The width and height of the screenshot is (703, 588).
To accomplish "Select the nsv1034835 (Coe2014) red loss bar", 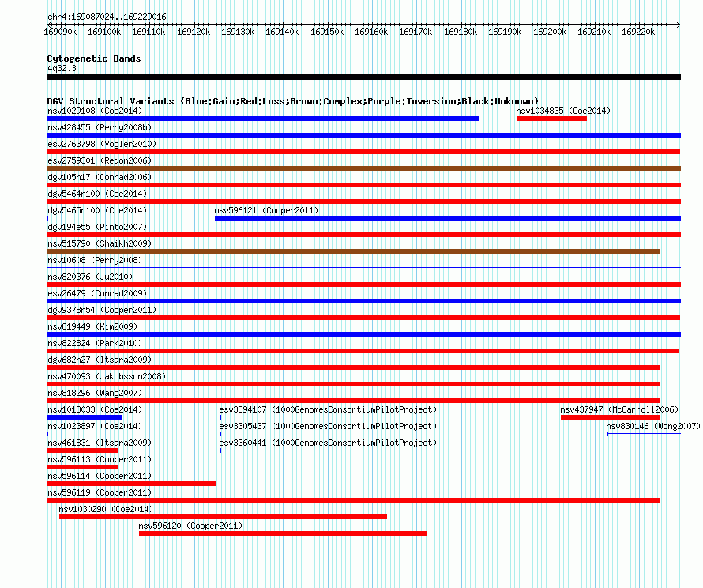I will 551,119.
